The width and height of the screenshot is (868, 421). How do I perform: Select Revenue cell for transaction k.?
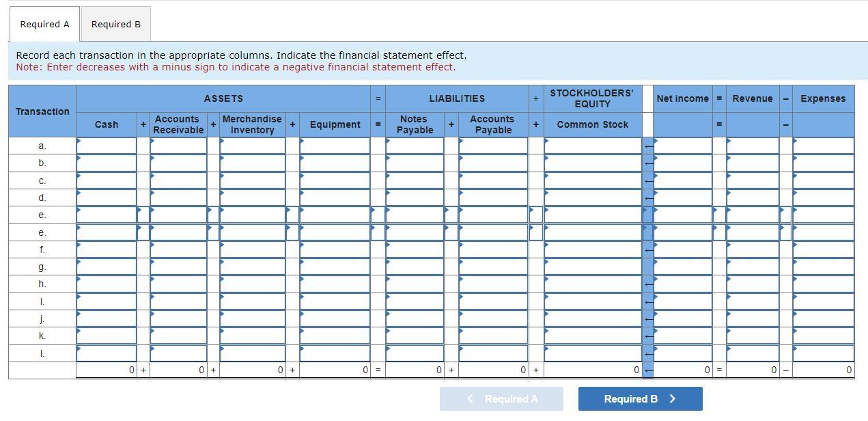point(753,336)
